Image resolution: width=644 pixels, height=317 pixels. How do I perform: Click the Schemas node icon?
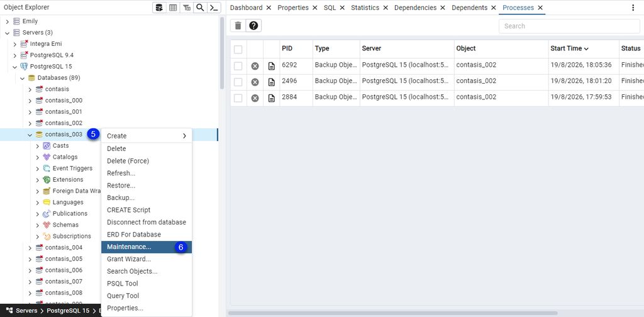pyautogui.click(x=47, y=225)
